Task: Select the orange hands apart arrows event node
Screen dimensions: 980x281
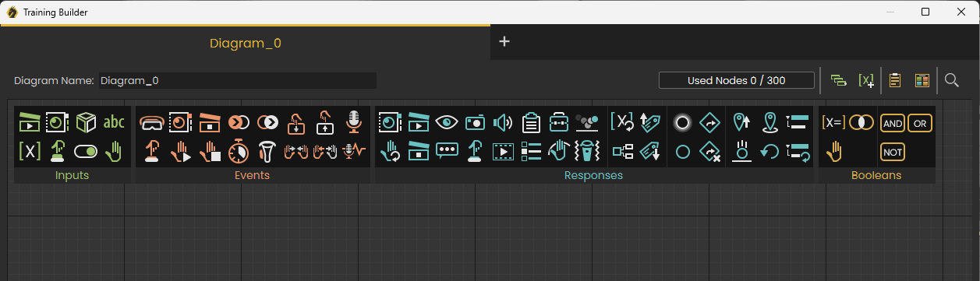Action: coord(325,151)
